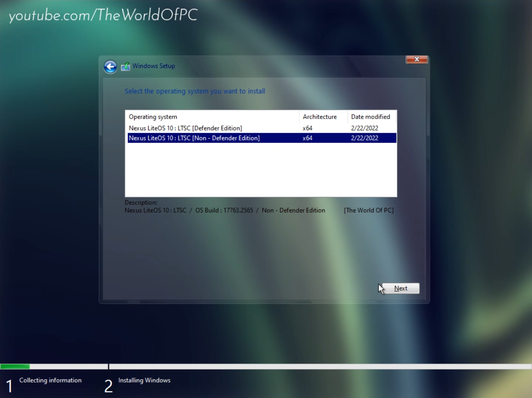The height and width of the screenshot is (398, 532).
Task: Click x64 in the Non - Defender row
Action: tap(307, 138)
